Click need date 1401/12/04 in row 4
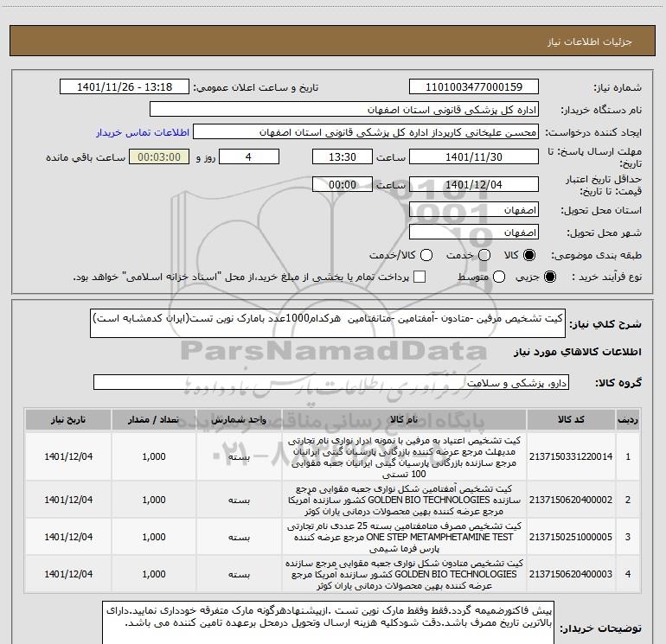 [68, 574]
